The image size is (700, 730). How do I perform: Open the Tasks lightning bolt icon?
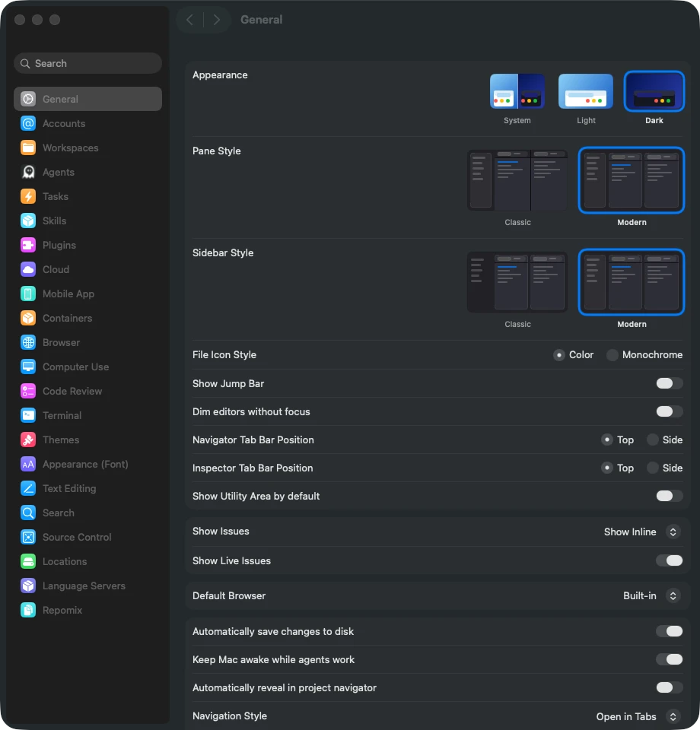(28, 196)
